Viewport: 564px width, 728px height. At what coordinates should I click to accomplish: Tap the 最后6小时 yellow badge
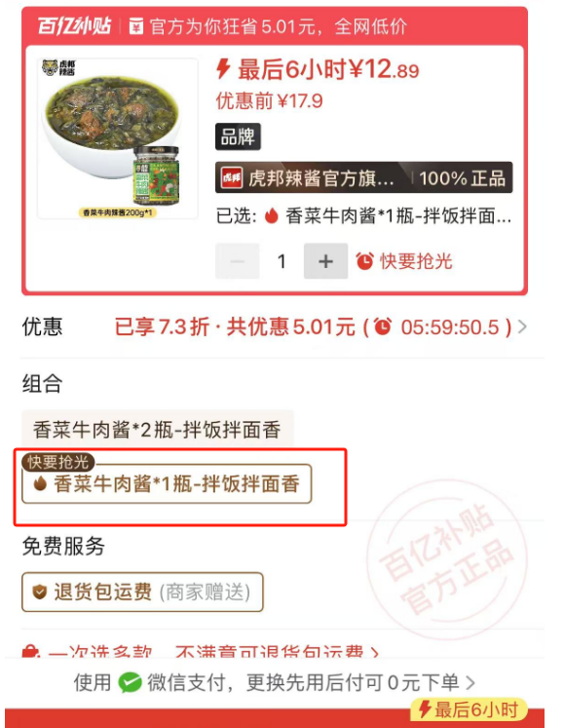click(x=469, y=709)
